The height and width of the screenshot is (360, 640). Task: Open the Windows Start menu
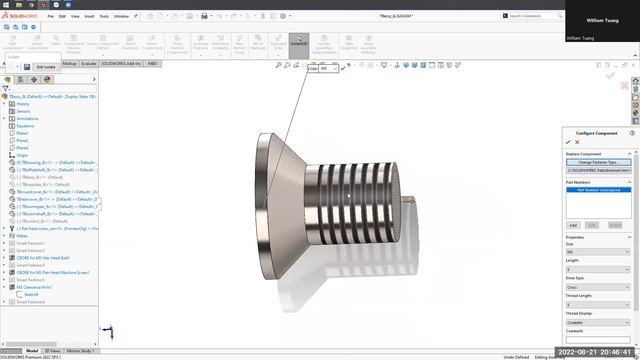tap(6, 5)
